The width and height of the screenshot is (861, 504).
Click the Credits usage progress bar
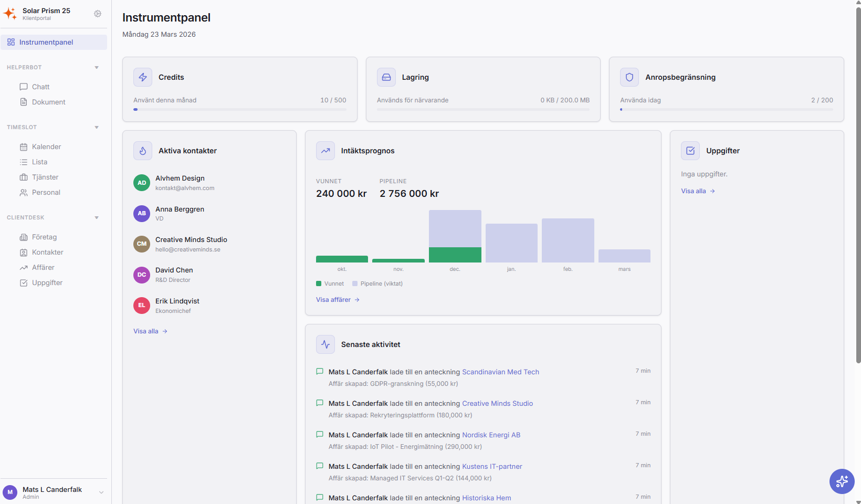(x=240, y=109)
